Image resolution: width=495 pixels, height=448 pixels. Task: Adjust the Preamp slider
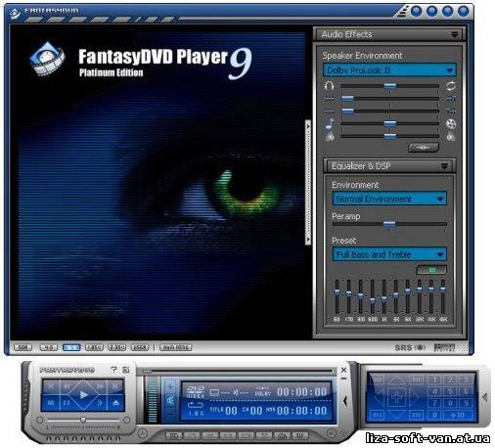[x=389, y=224]
